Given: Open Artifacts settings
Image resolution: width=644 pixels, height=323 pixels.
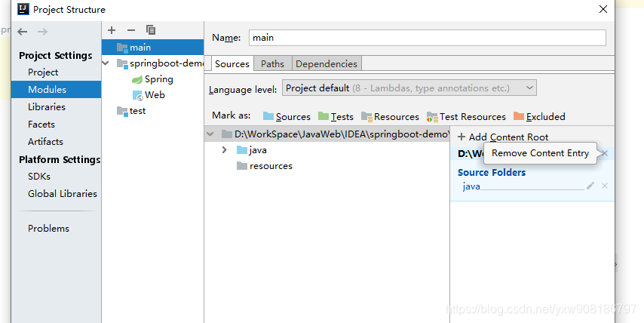Looking at the screenshot, I should coord(45,141).
